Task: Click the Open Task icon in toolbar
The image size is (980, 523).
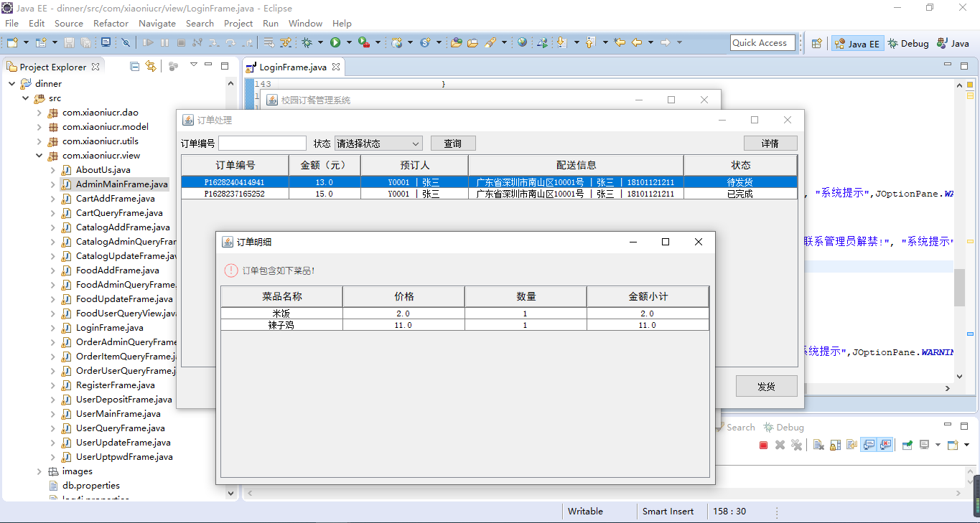Action: [472, 43]
